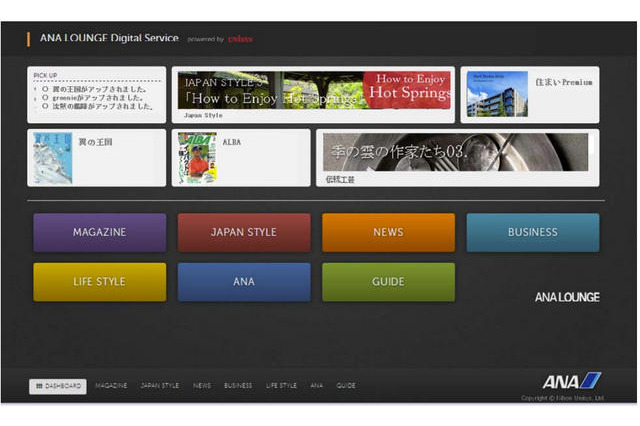Open NEWS from the bottom navigation bar
The image size is (640, 426).
202,386
